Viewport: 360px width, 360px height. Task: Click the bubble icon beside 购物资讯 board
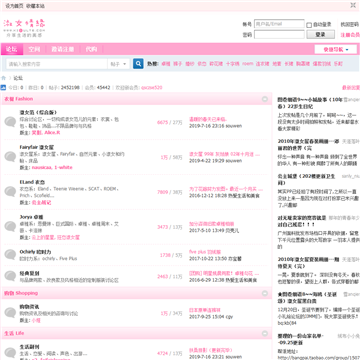(10, 313)
